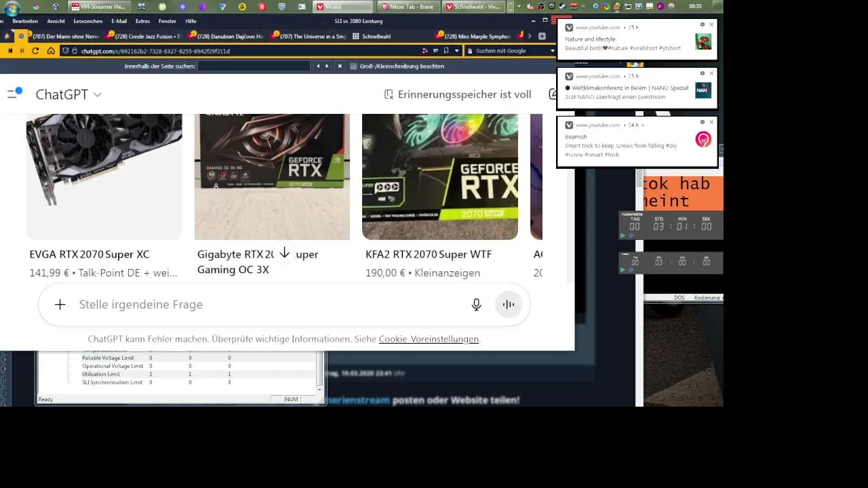Screen dimensions: 868x488
Task: Open the Bearbeiten menu
Action: [25, 21]
